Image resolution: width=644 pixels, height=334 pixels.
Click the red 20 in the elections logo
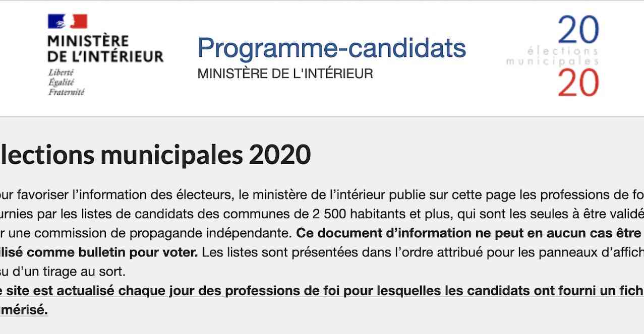tap(578, 82)
